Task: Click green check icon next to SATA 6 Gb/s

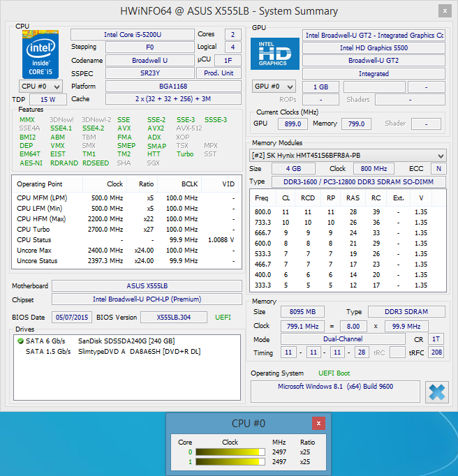Action: [20, 341]
